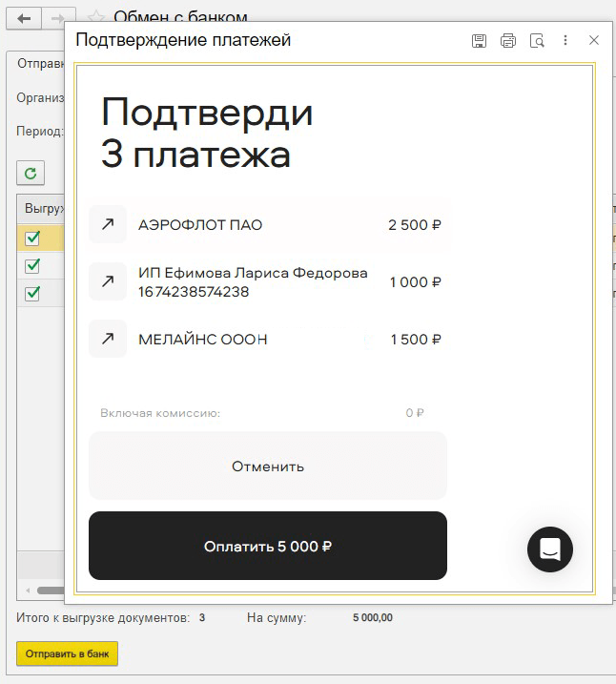Select the АЭРОФЛОТ ПАО payment name
Image resolution: width=616 pixels, height=684 pixels.
(200, 224)
